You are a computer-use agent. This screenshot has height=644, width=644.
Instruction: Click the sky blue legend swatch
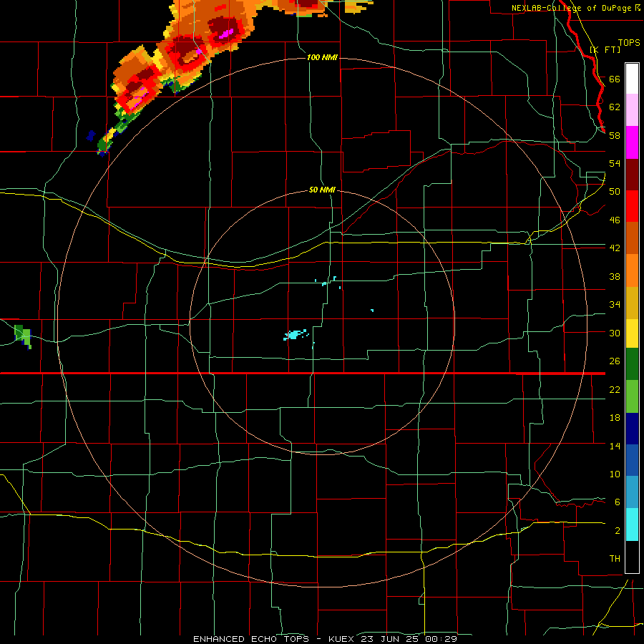632,492
